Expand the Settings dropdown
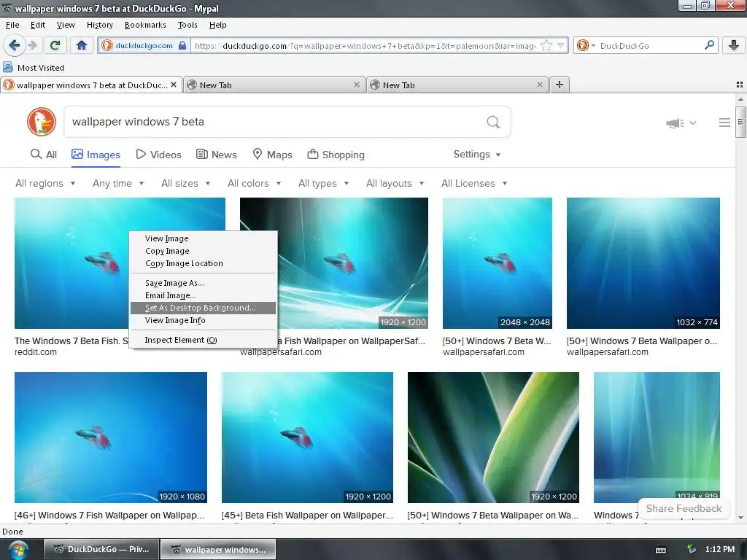The width and height of the screenshot is (747, 560). 477,155
